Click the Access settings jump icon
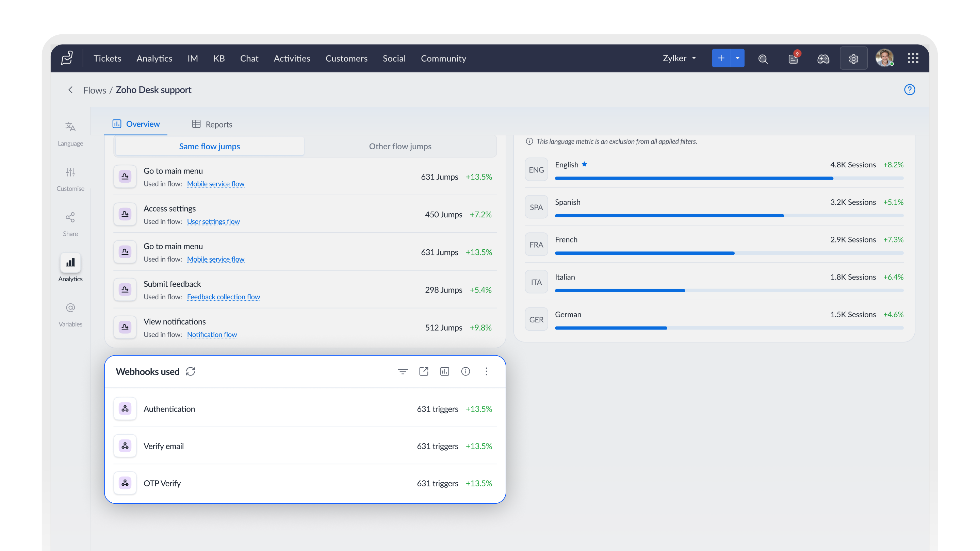The height and width of the screenshot is (551, 980). (125, 215)
